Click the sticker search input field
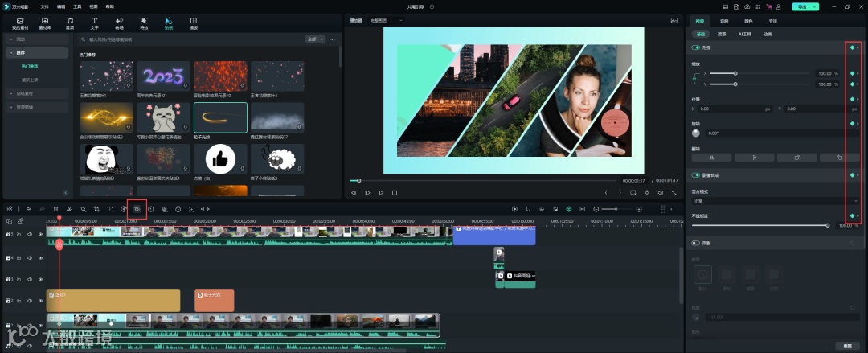The width and height of the screenshot is (868, 353). click(191, 39)
